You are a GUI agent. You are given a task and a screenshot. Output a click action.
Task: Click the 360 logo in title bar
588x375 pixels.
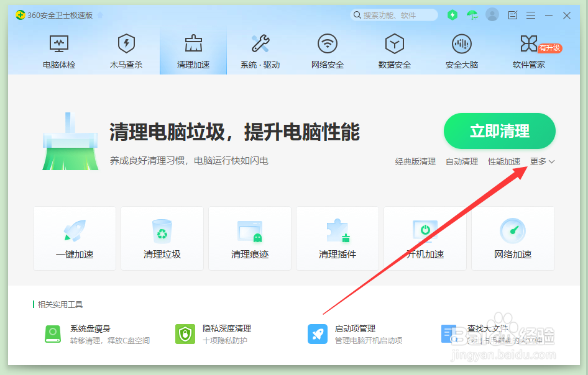(x=21, y=15)
